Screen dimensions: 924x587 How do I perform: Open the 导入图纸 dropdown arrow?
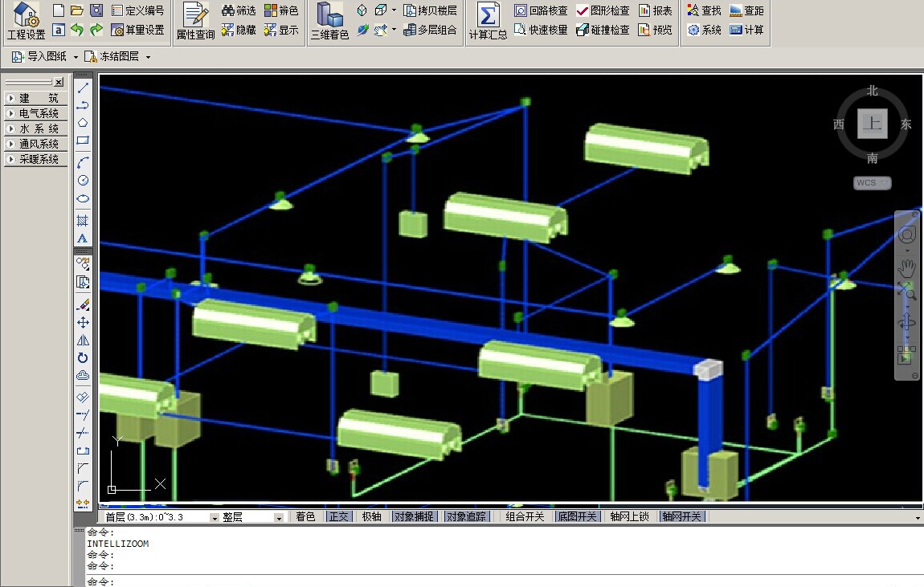point(76,57)
